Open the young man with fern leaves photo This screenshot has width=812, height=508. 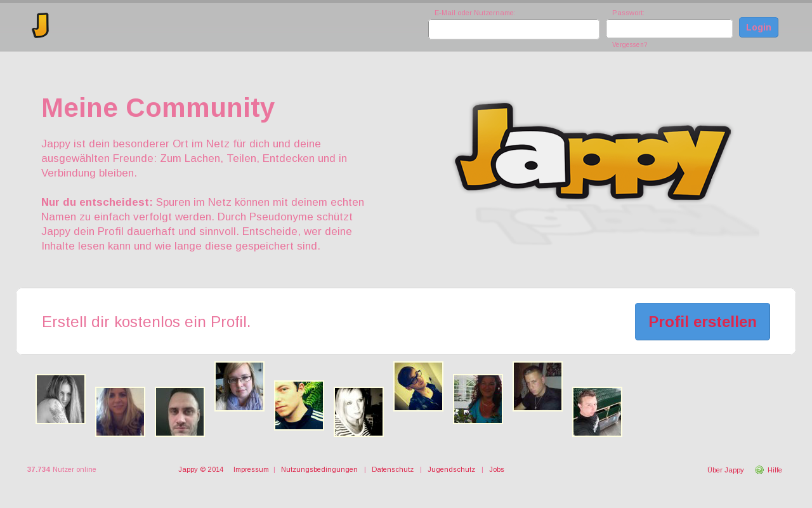[299, 405]
